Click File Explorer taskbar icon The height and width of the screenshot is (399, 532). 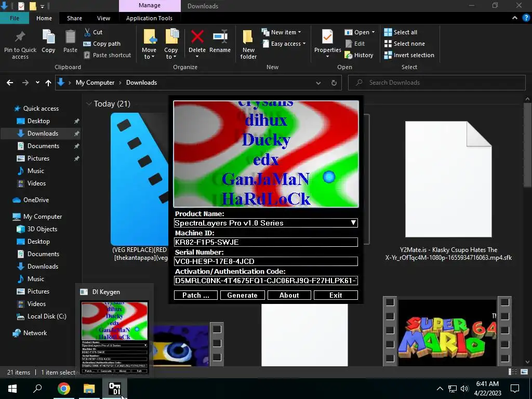point(89,389)
